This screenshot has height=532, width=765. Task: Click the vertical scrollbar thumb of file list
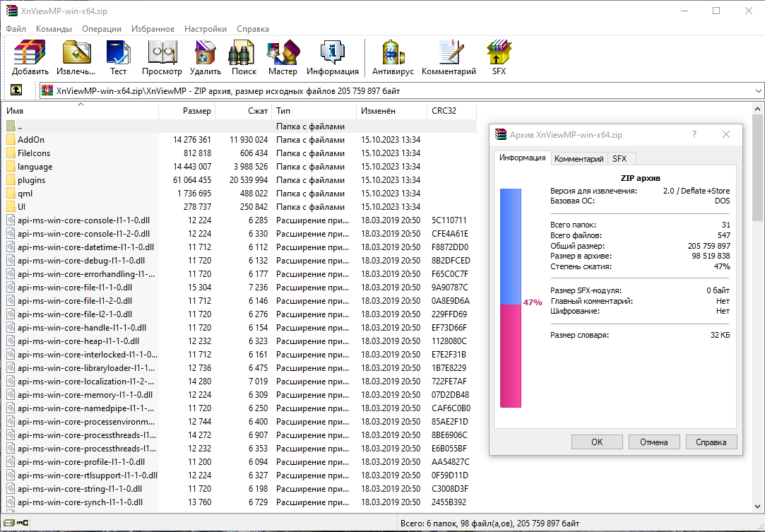[x=758, y=167]
